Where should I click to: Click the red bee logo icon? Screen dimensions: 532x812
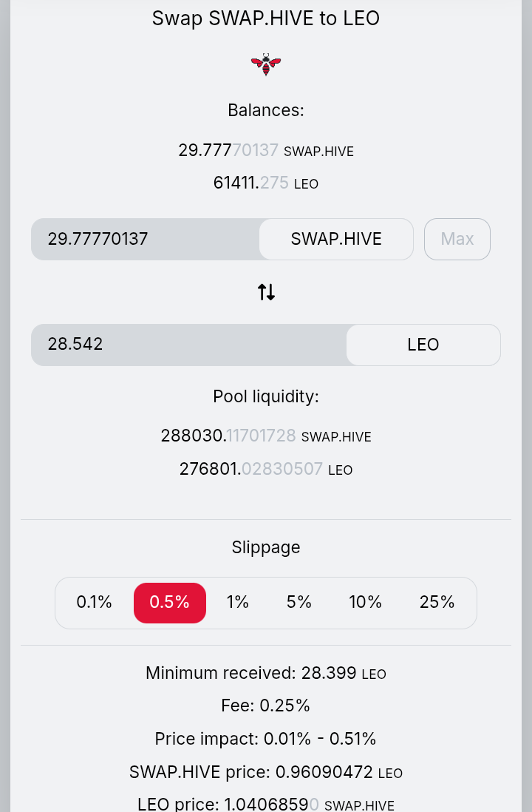266,64
